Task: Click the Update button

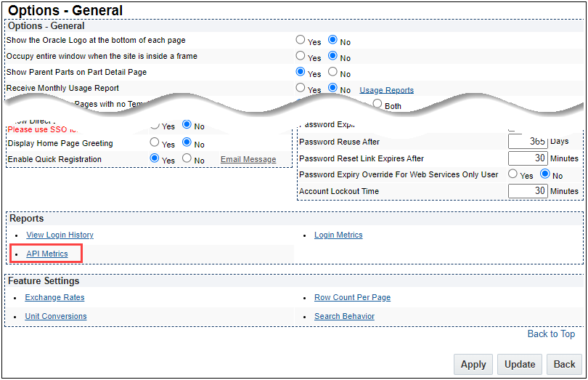Action: [520, 364]
